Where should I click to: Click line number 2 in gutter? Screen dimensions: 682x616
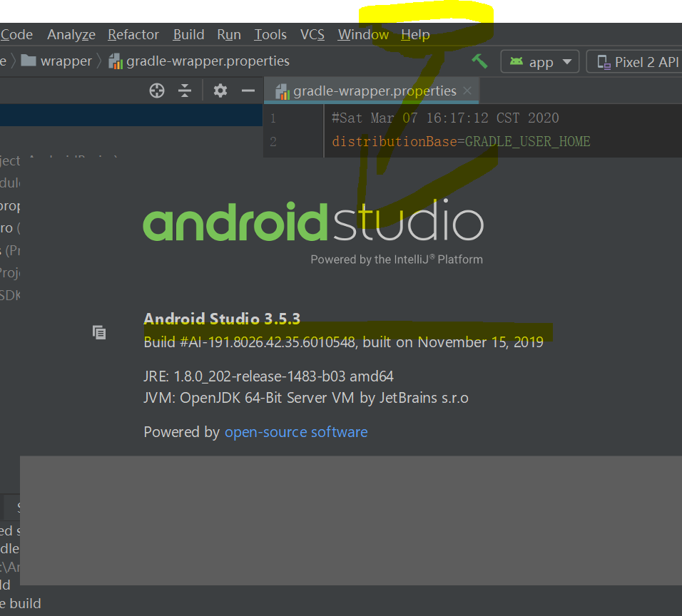tap(273, 141)
